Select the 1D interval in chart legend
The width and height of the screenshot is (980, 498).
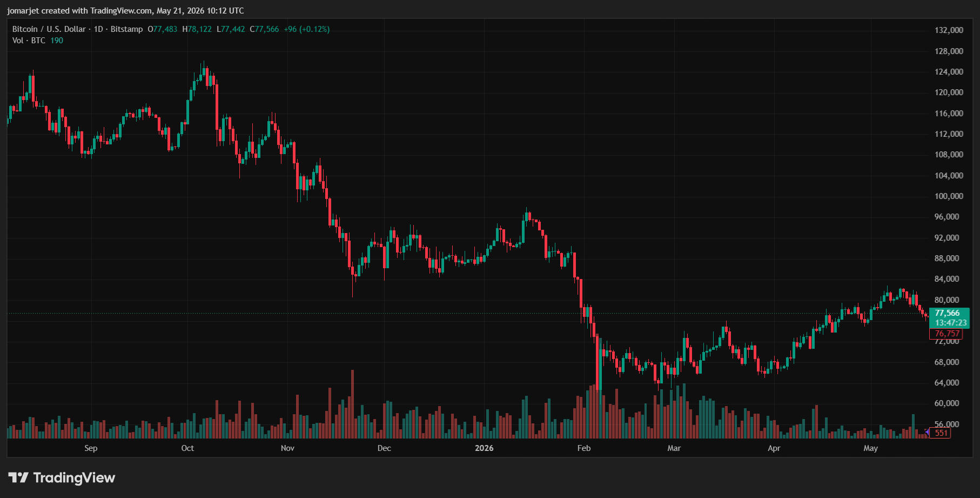click(98, 29)
